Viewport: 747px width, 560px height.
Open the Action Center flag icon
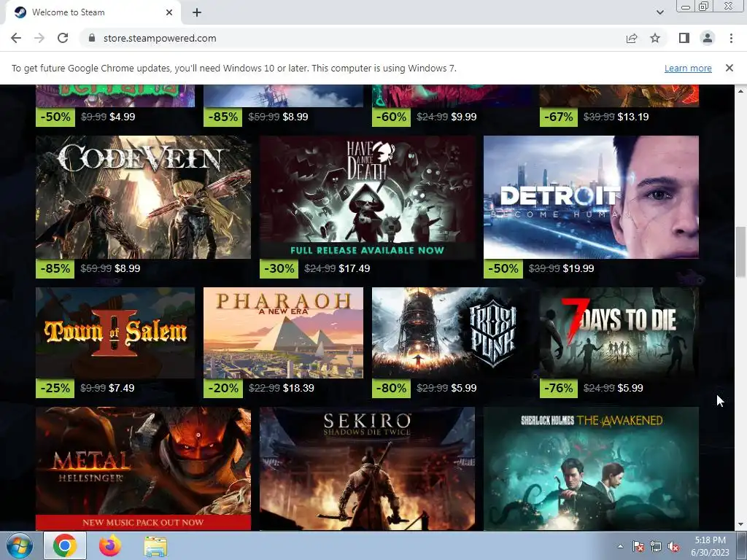pos(638,547)
